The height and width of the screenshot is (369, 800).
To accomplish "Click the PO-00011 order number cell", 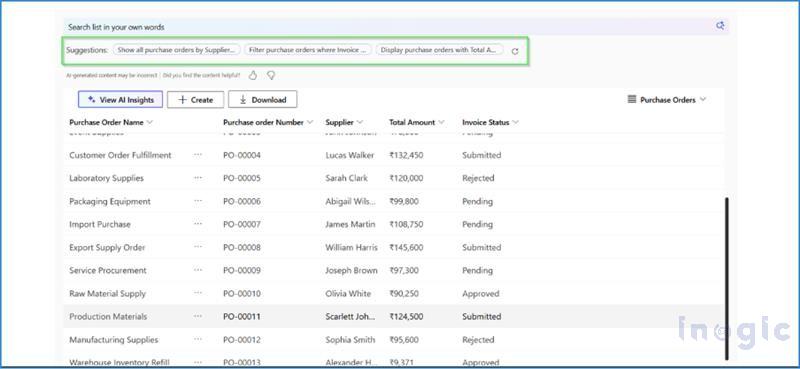I will tap(242, 316).
